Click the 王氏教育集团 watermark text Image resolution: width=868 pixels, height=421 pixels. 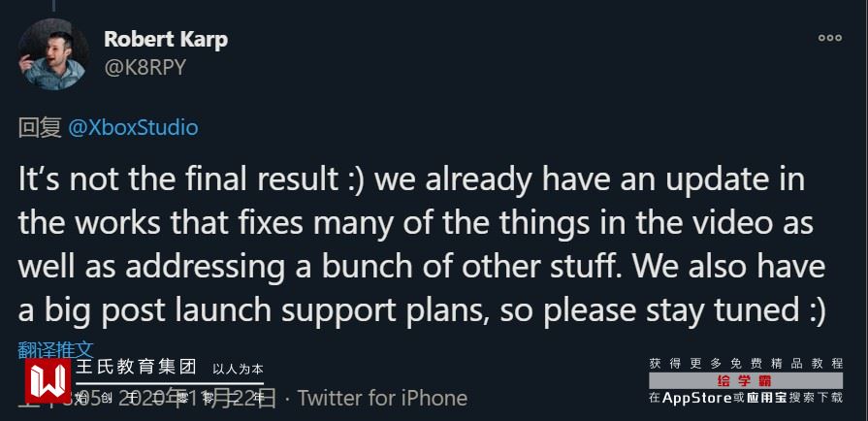[x=136, y=368]
